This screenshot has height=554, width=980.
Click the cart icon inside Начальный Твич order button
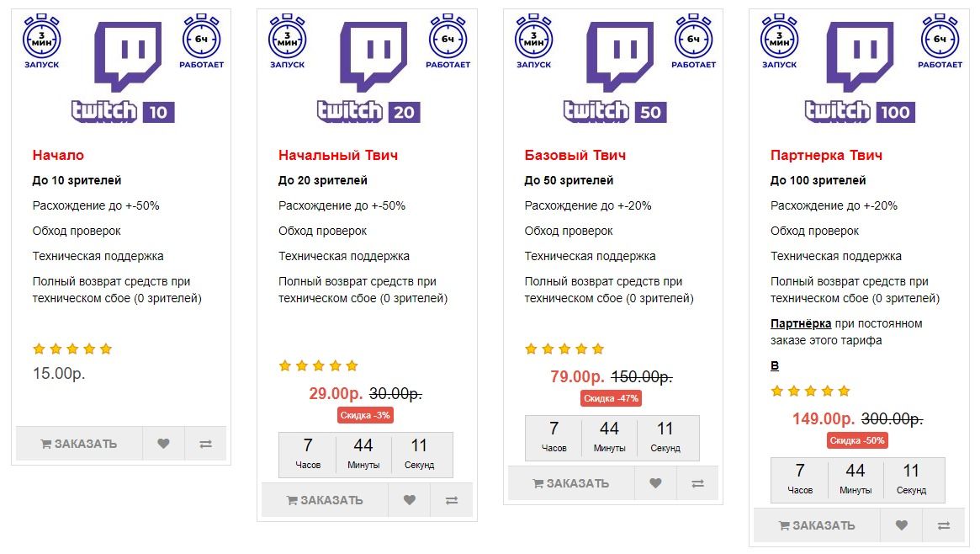[294, 499]
